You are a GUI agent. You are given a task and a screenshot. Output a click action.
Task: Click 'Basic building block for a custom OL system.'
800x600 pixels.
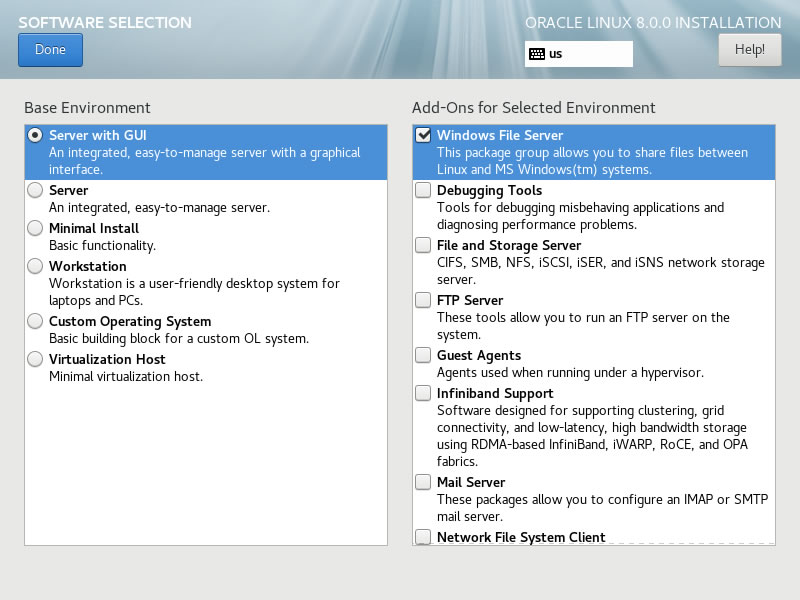click(x=179, y=339)
